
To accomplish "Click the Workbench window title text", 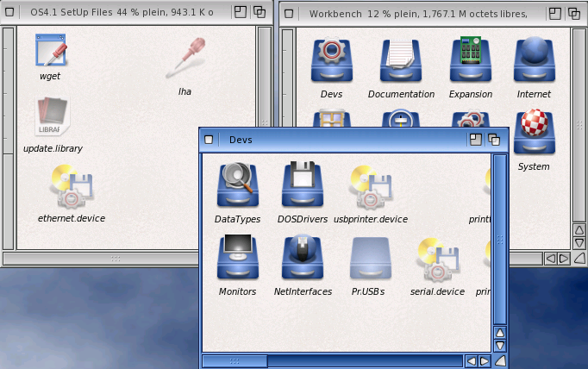I will click(418, 14).
